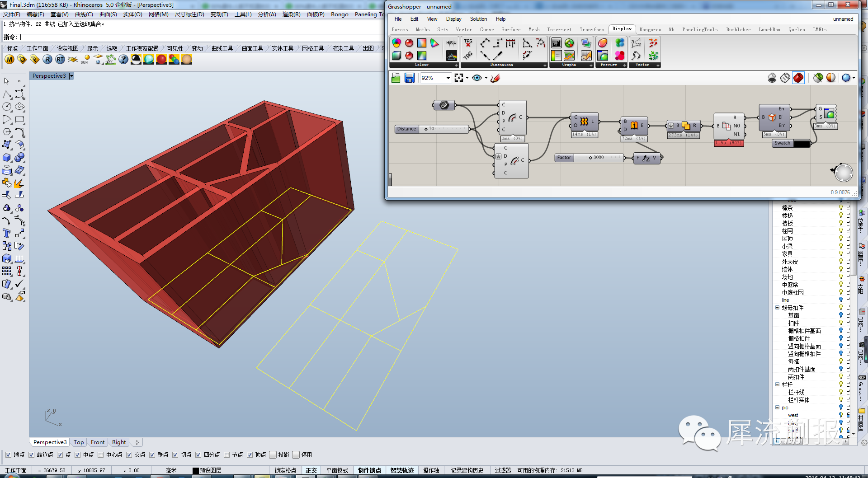Click the wireframe preview mode icon
This screenshot has height=478, width=868.
(x=785, y=78)
